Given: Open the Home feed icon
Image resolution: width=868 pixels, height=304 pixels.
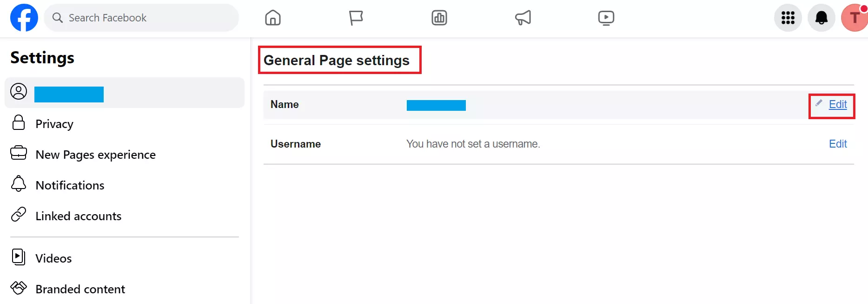Looking at the screenshot, I should click(x=273, y=18).
